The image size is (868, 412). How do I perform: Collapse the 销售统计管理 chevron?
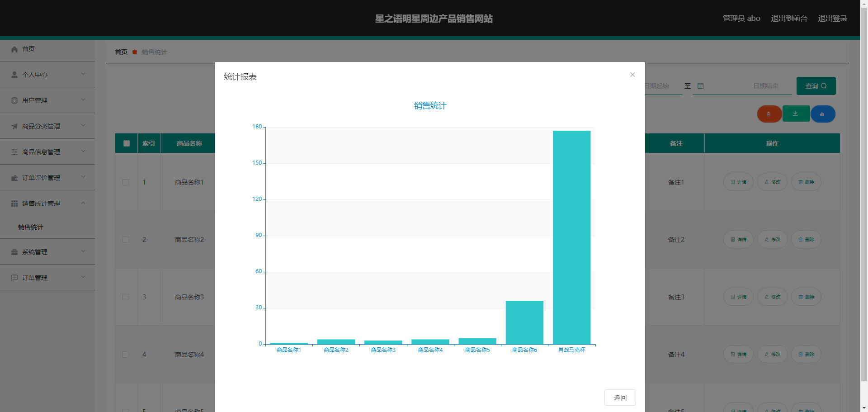pyautogui.click(x=83, y=203)
